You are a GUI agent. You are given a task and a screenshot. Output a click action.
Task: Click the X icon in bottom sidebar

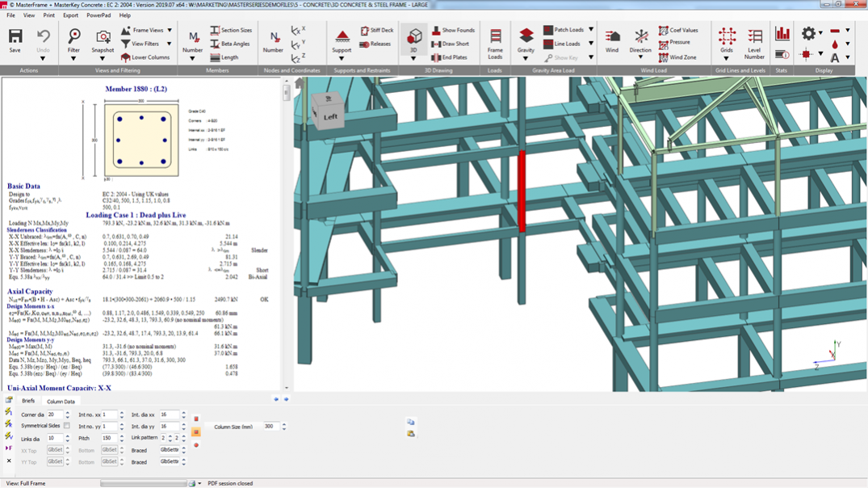tap(8, 461)
